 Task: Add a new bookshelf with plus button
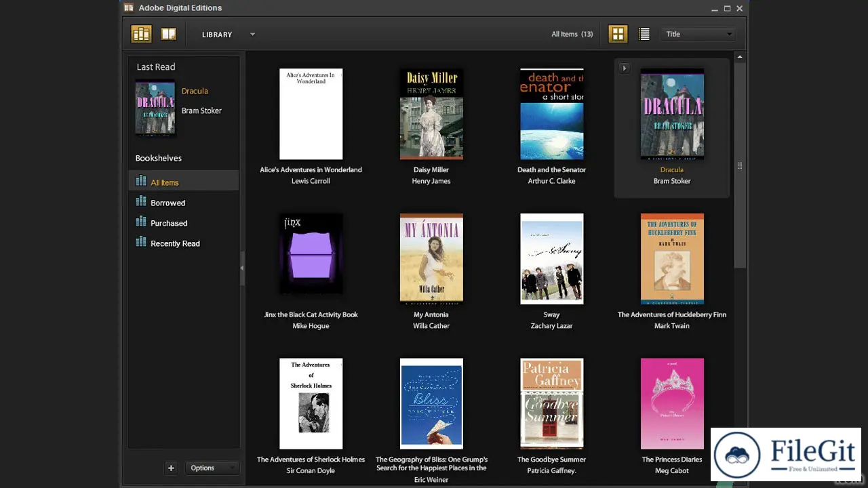171,468
